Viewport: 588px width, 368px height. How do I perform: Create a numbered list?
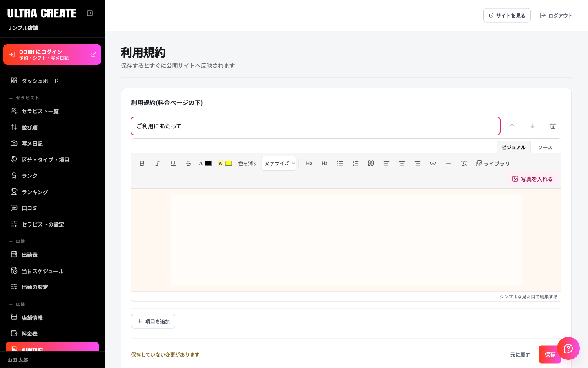point(356,163)
